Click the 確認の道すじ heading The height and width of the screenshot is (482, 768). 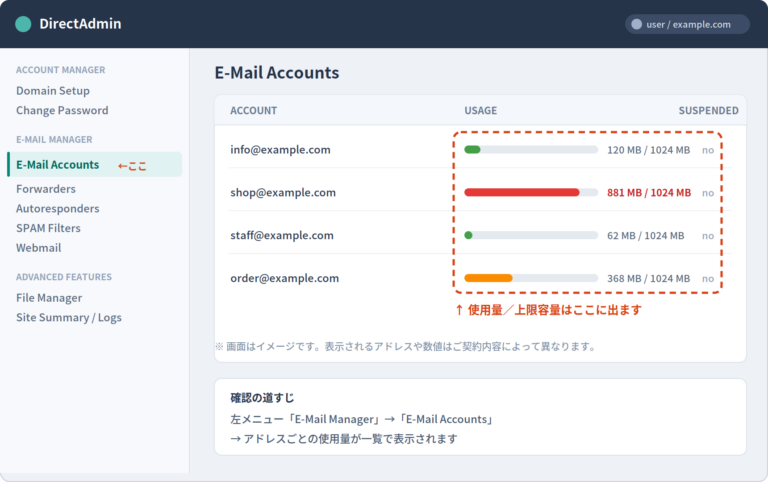[262, 398]
